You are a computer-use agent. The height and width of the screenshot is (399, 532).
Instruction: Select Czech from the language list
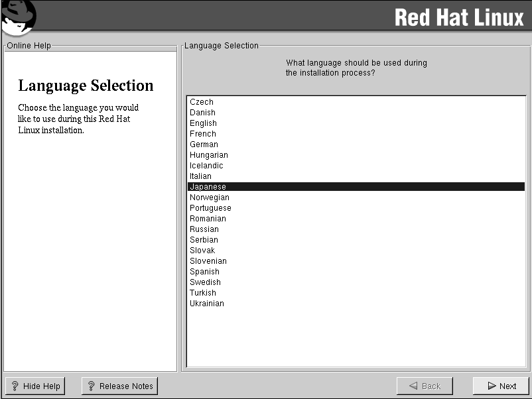pyautogui.click(x=202, y=102)
